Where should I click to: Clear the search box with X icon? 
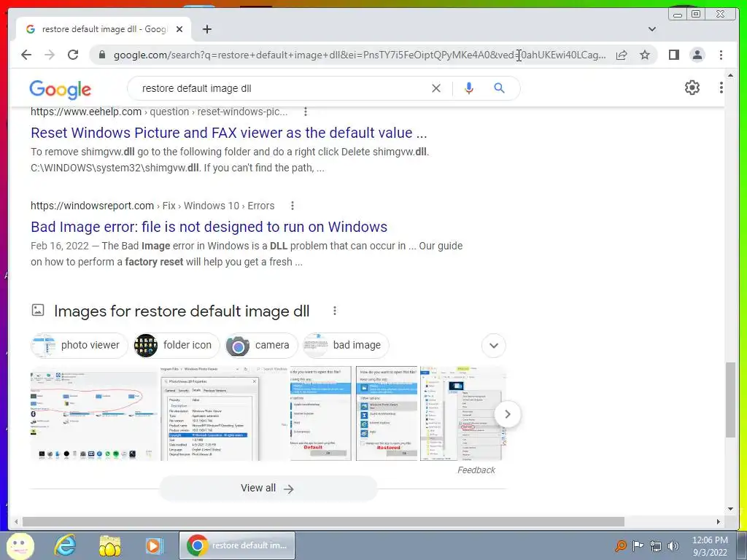click(x=436, y=88)
